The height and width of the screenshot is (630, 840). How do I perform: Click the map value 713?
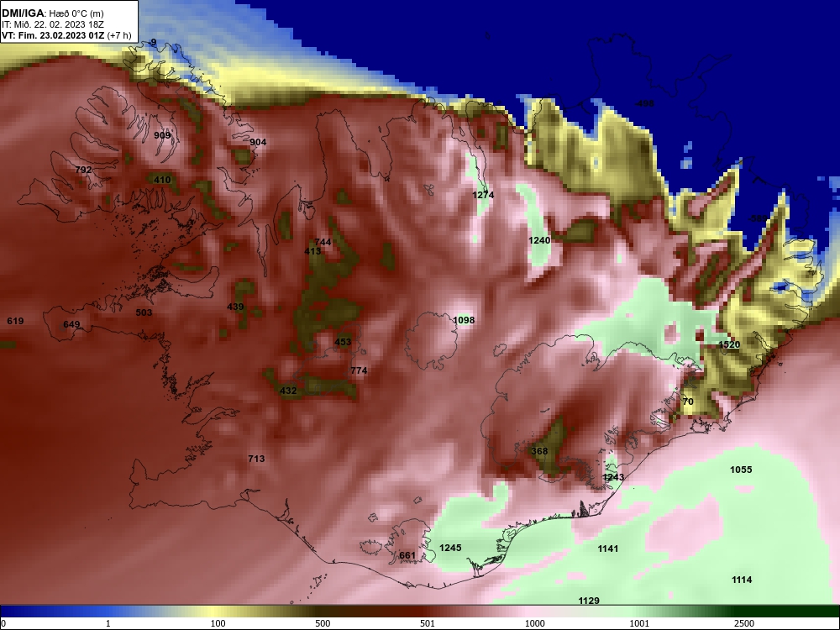(256, 459)
